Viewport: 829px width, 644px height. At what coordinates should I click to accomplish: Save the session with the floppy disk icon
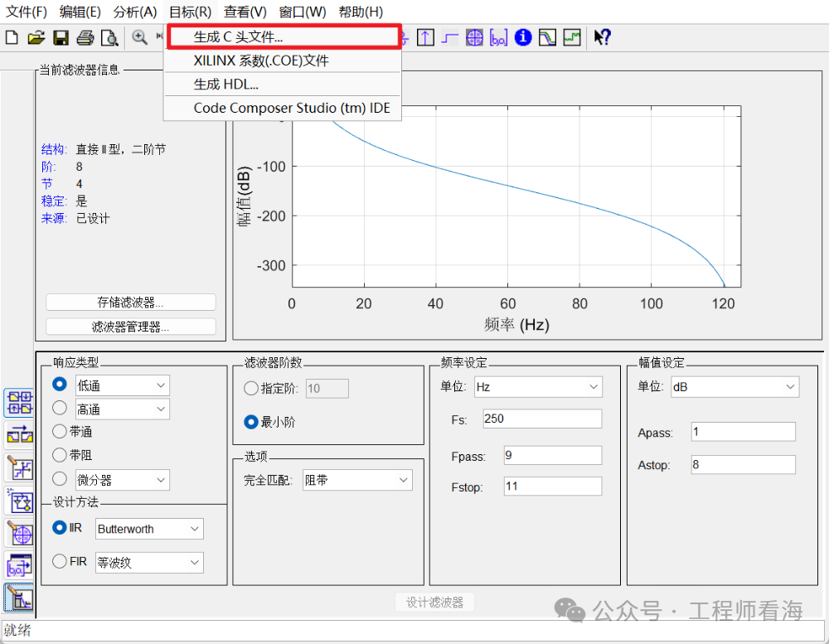tap(61, 37)
